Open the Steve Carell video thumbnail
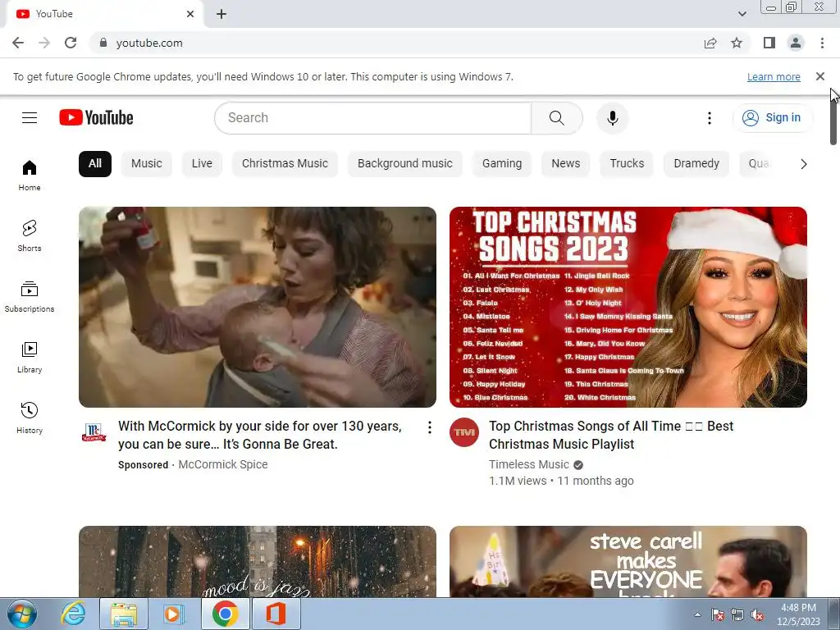 click(628, 561)
